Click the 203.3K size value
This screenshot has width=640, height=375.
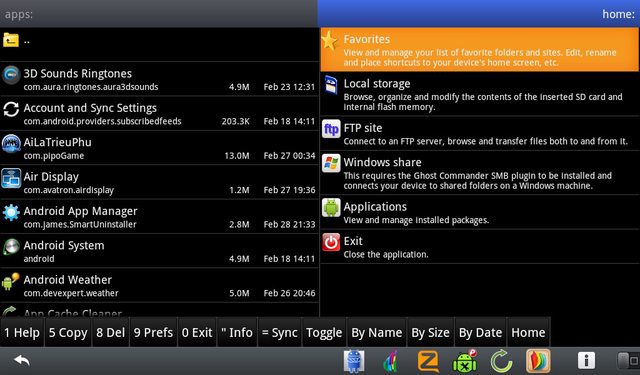pyautogui.click(x=236, y=122)
